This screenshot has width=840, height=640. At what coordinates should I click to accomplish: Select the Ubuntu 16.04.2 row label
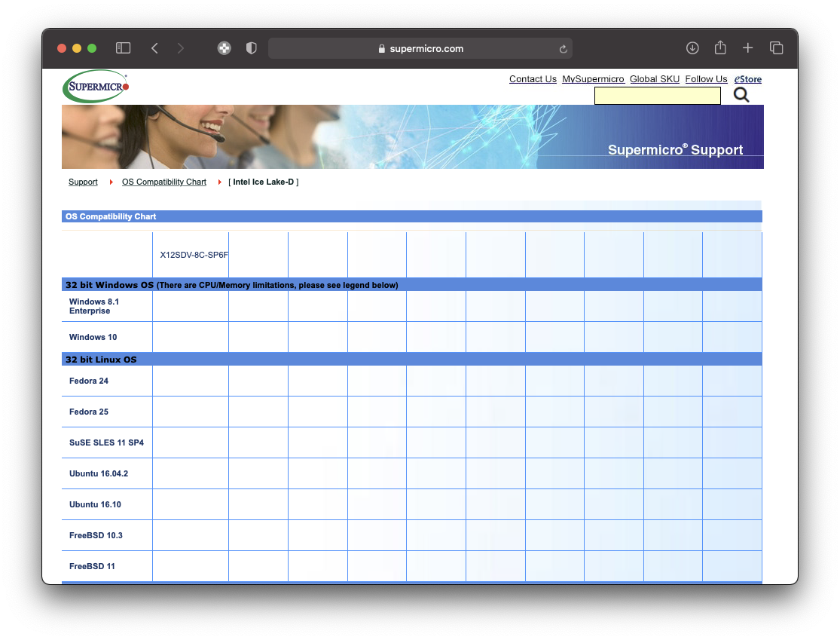(99, 474)
